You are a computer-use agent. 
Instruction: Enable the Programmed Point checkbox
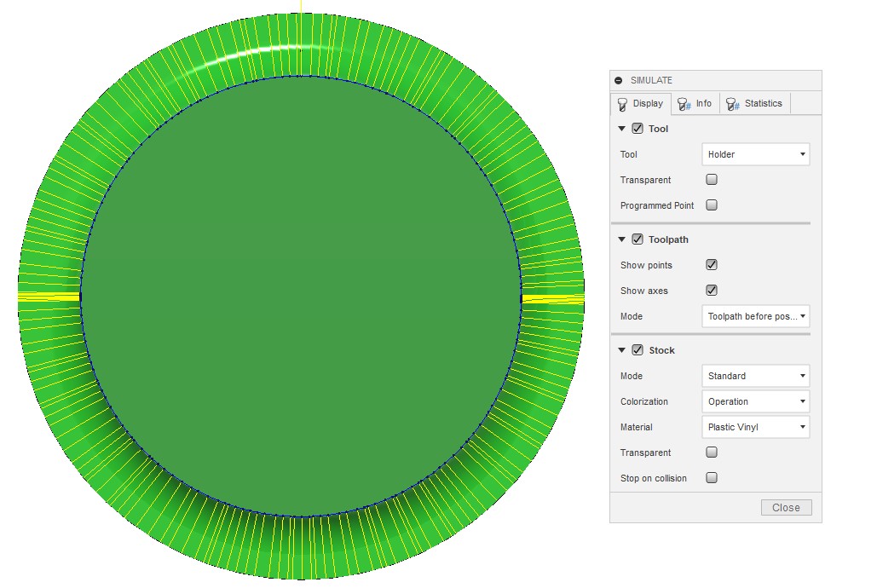pos(712,205)
